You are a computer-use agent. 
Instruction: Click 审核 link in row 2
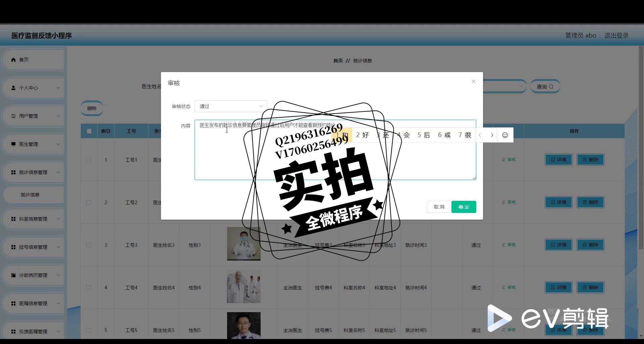509,202
